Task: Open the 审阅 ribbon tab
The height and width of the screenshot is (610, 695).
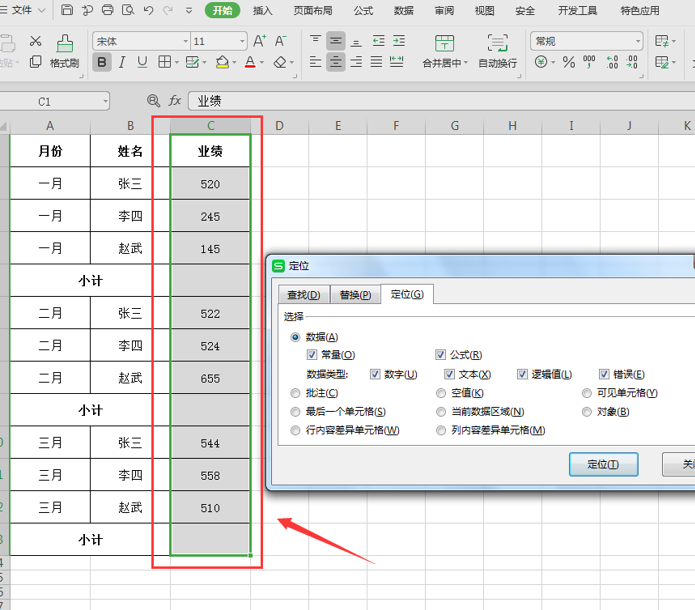Action: tap(444, 10)
